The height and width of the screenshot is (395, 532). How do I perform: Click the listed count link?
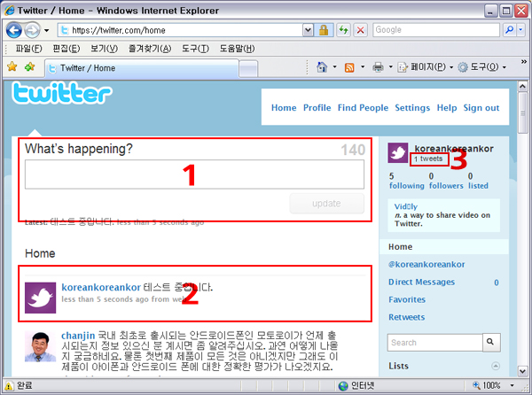point(478,181)
